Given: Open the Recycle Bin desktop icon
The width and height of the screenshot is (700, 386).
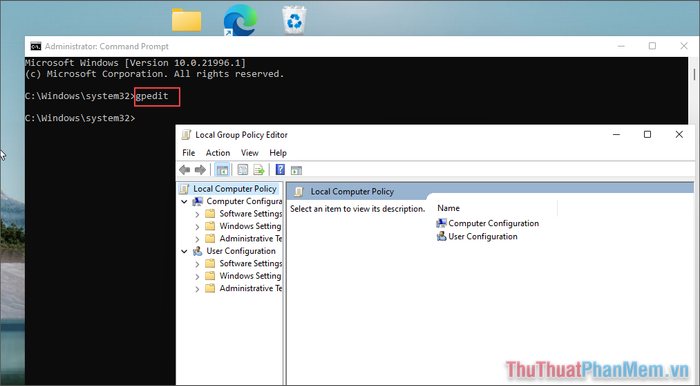Looking at the screenshot, I should coord(294,20).
